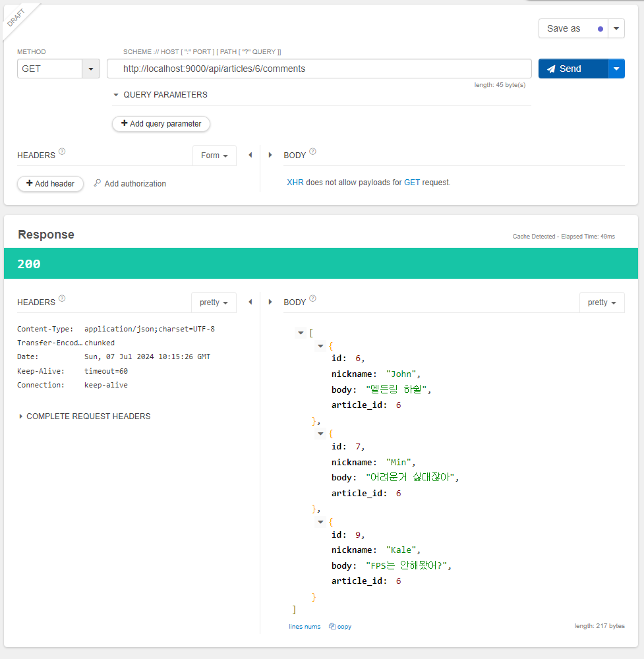This screenshot has width=644, height=659.
Task: Click the copy clipboard icon
Action: pyautogui.click(x=332, y=626)
